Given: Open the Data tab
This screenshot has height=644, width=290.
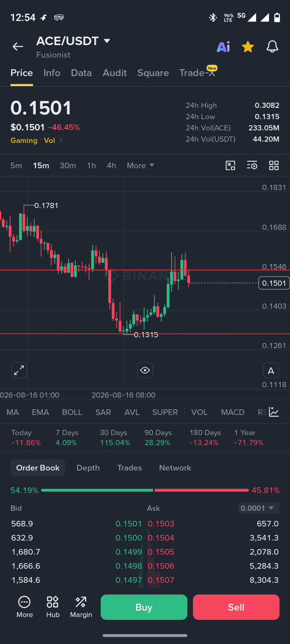Looking at the screenshot, I should pos(81,73).
